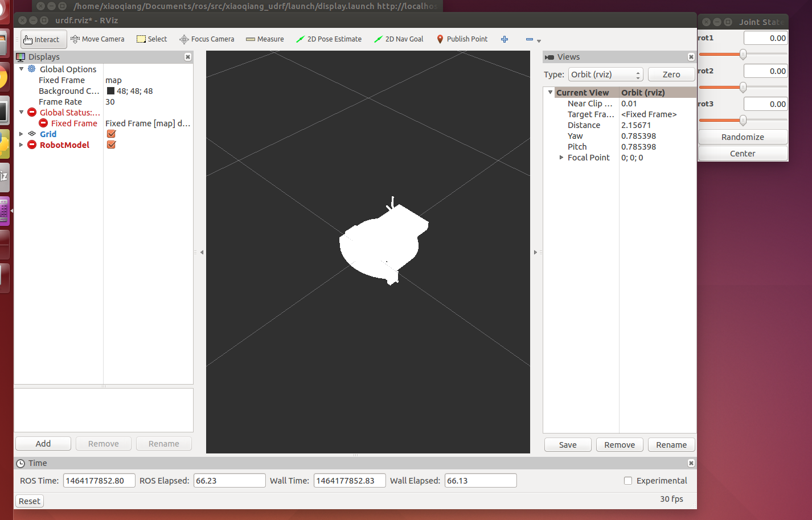Select the Target Frame property row
812x520 pixels.
tap(620, 114)
